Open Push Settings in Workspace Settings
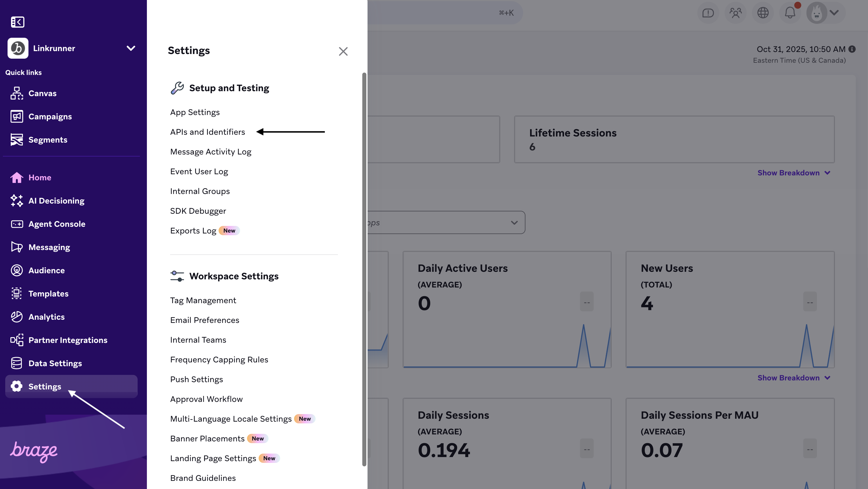The width and height of the screenshot is (868, 489). tap(197, 380)
